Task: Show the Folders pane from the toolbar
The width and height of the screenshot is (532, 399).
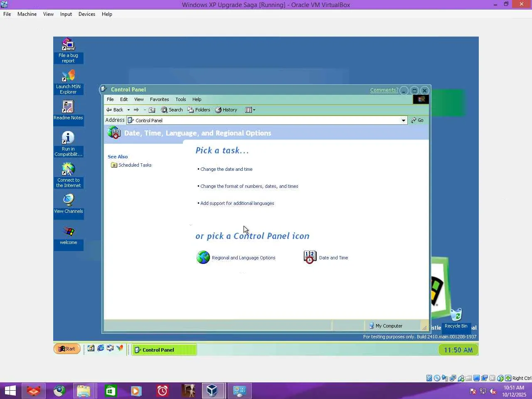Action: [199, 110]
